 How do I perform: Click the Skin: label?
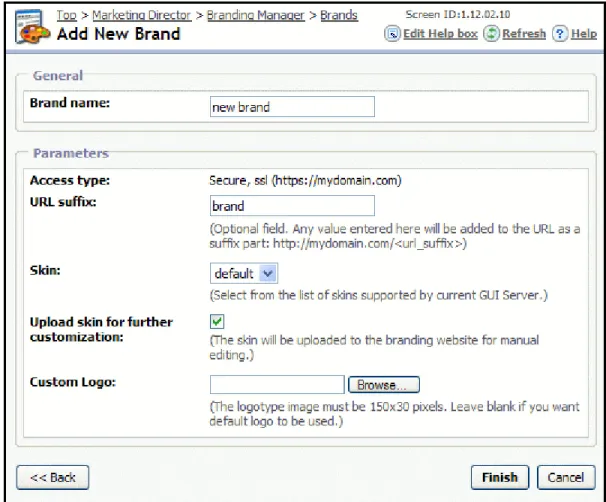coord(45,270)
